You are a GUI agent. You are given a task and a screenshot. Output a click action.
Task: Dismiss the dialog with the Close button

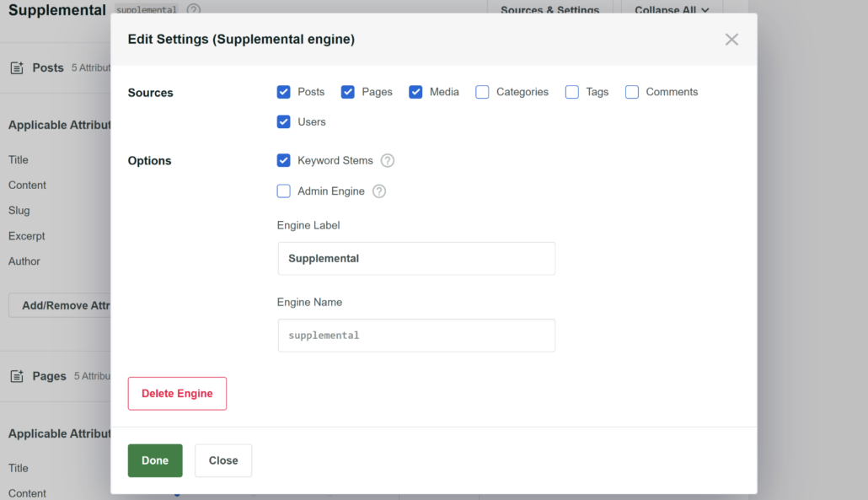point(222,460)
